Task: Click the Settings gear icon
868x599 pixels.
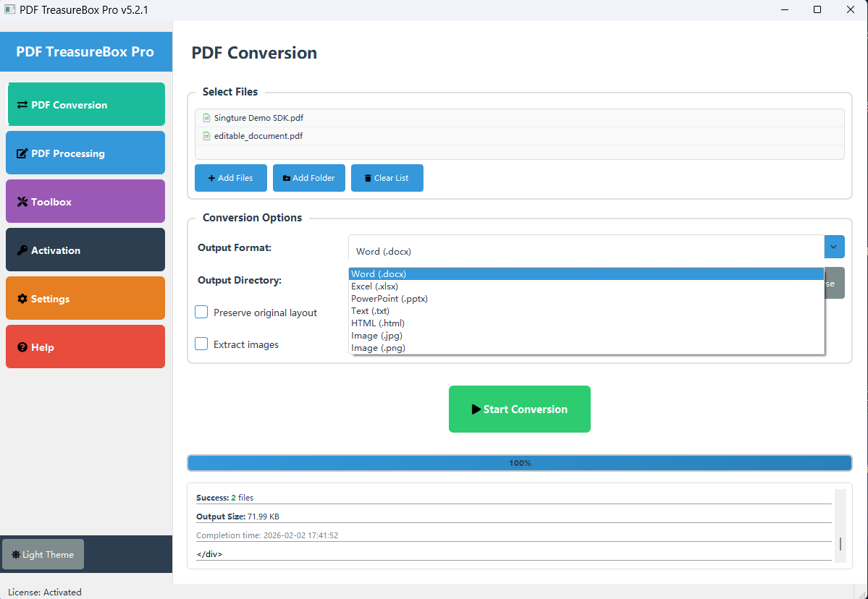Action: pyautogui.click(x=22, y=299)
